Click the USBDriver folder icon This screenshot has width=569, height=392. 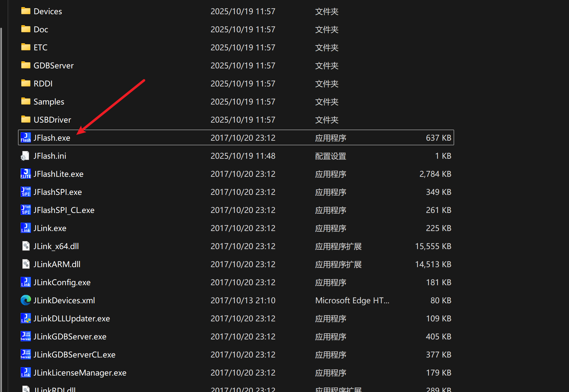26,119
